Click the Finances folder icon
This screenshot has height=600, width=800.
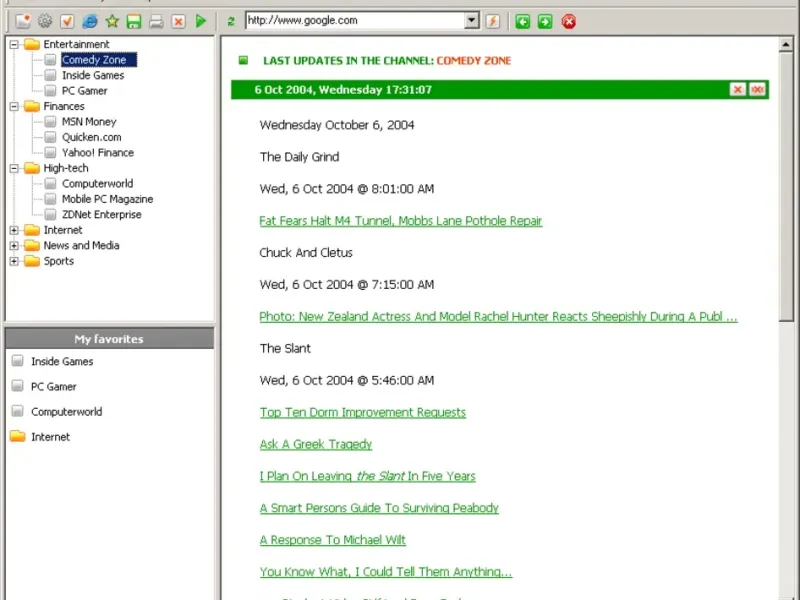tap(32, 106)
